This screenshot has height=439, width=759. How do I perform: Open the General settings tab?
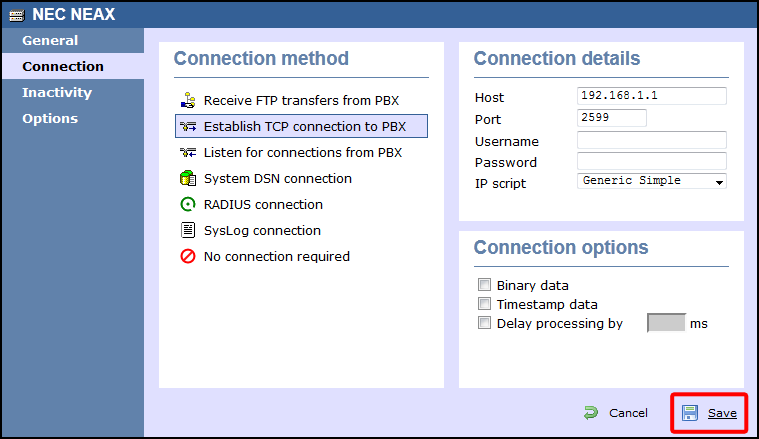click(50, 41)
